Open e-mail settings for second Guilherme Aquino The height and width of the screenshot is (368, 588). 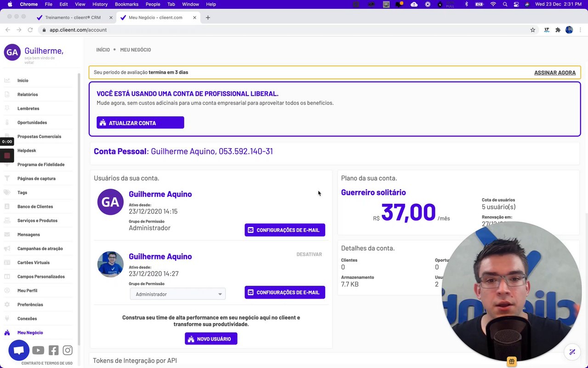[285, 292]
